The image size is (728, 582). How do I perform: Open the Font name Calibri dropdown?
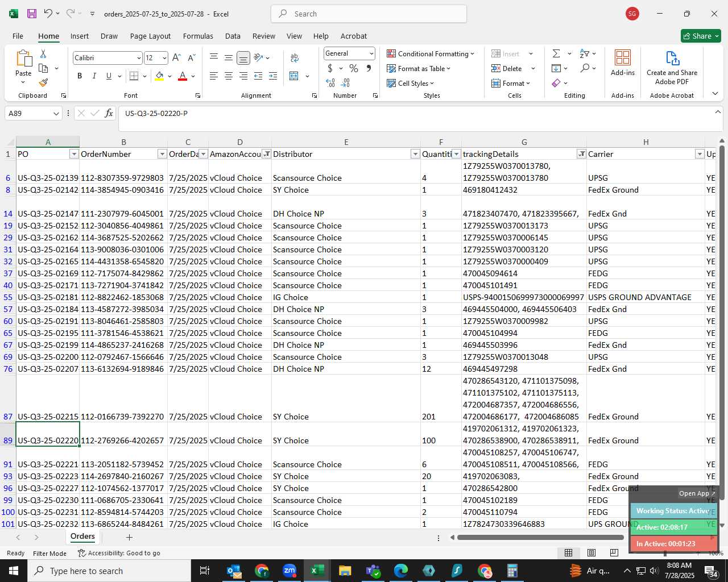138,58
